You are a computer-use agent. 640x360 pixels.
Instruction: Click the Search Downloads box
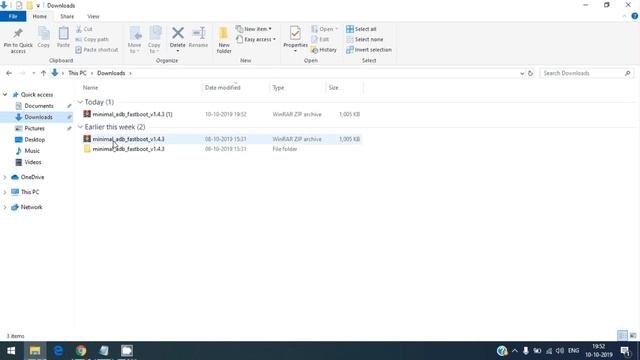coord(586,73)
